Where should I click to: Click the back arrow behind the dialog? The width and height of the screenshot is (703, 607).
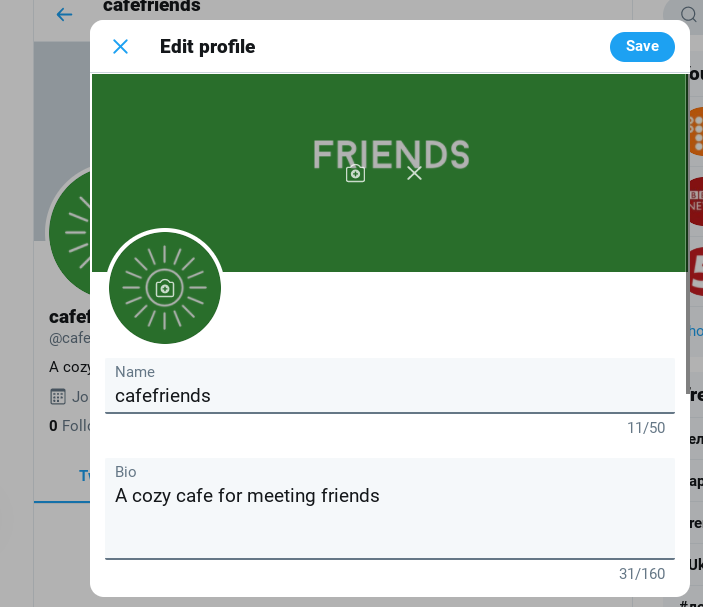[x=64, y=14]
